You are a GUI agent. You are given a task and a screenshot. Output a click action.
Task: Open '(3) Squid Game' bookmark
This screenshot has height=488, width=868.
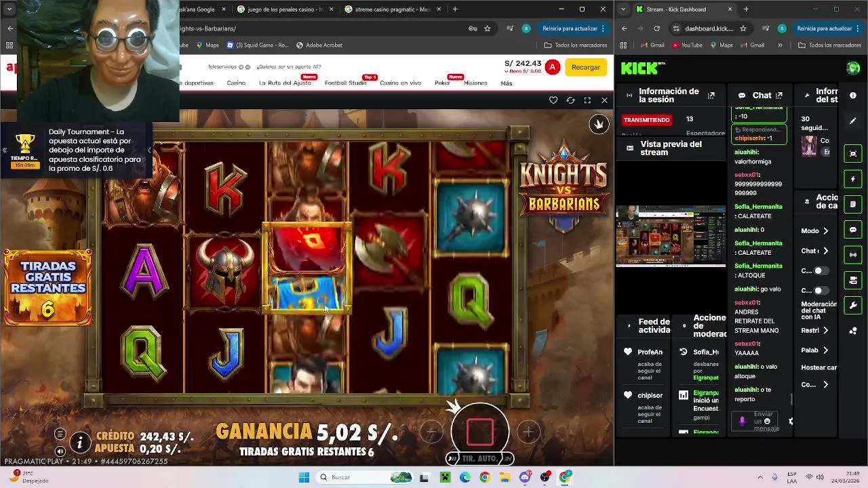(257, 45)
